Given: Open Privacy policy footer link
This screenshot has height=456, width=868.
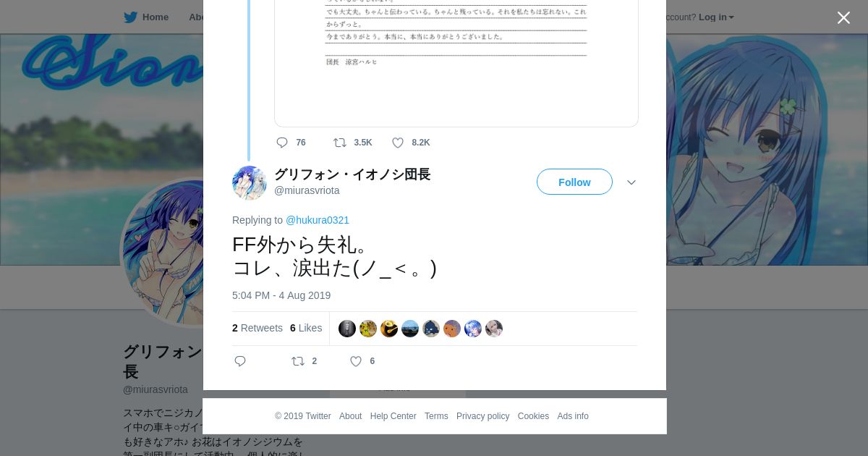Looking at the screenshot, I should [482, 416].
